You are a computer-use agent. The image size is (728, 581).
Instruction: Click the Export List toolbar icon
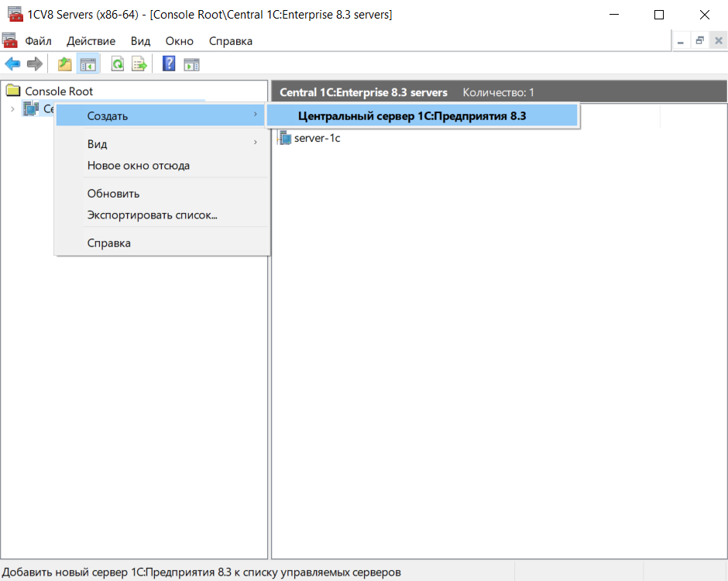(139, 64)
